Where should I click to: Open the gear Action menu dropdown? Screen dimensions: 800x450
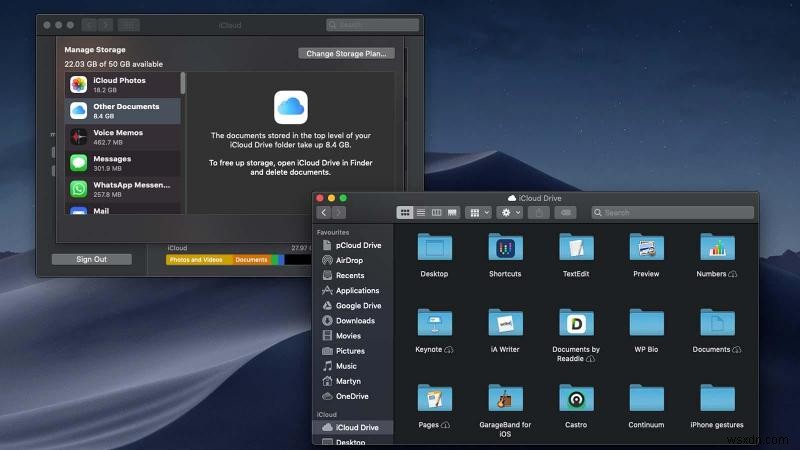coord(510,213)
